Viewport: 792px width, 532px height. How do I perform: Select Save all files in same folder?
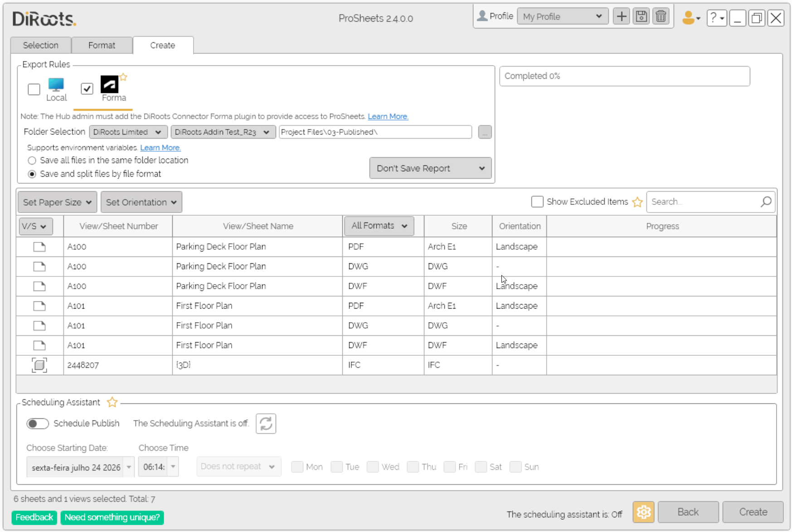[32, 160]
